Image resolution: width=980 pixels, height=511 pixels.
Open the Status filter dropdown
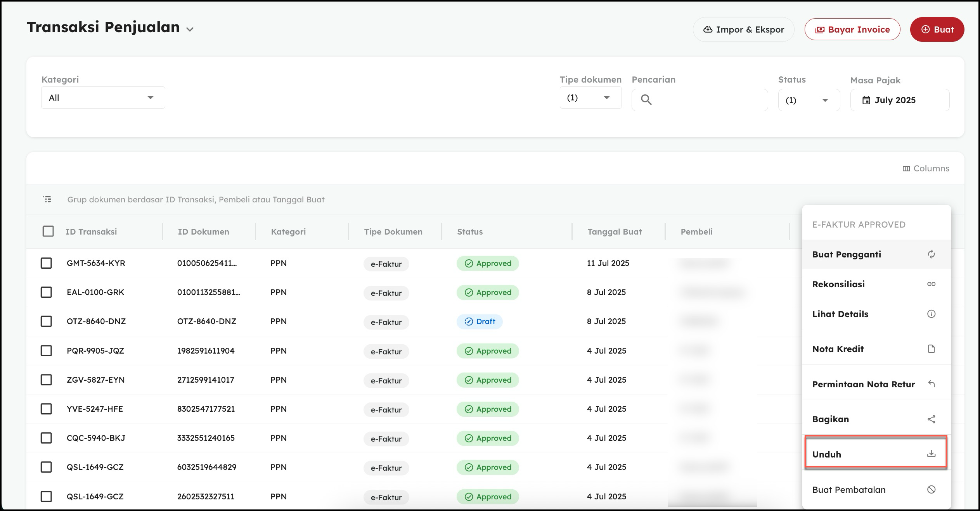click(809, 100)
